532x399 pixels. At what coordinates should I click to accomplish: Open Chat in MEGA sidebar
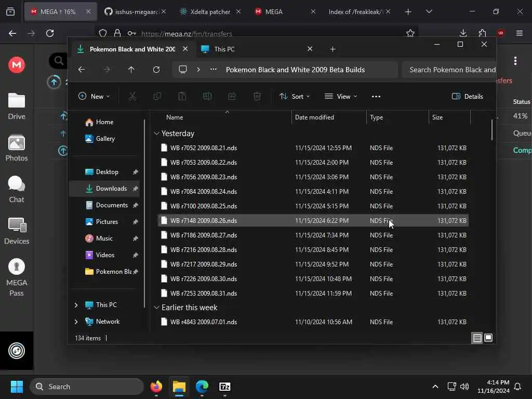click(16, 189)
